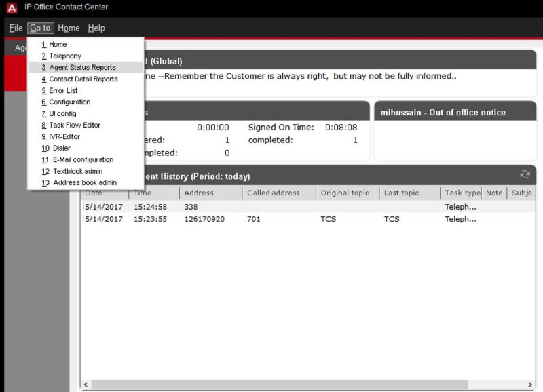
Task: Select Telephony in the Go to menu
Action: 86,56
